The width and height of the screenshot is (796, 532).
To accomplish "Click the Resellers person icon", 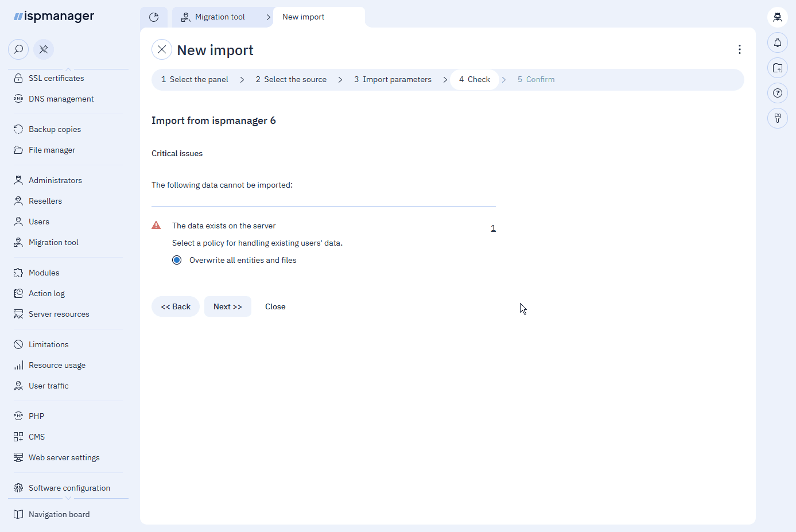I will pos(18,201).
